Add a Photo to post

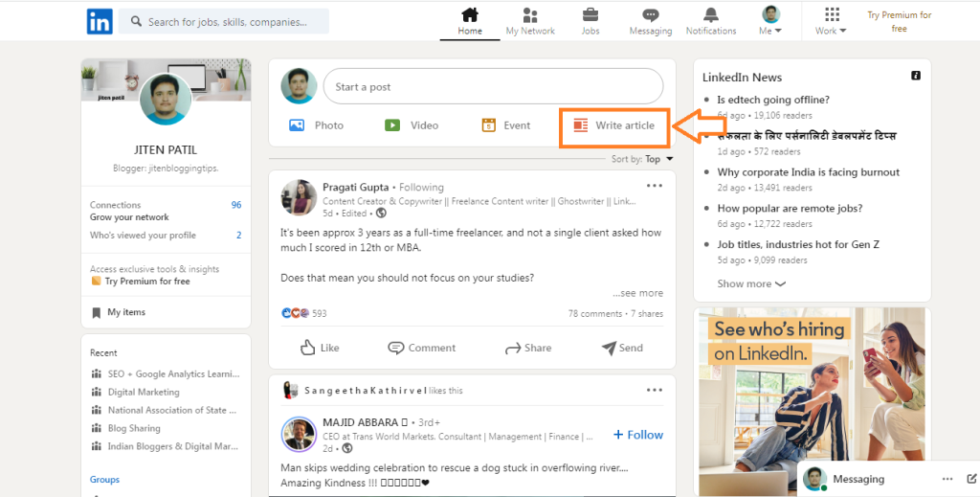pyautogui.click(x=316, y=125)
